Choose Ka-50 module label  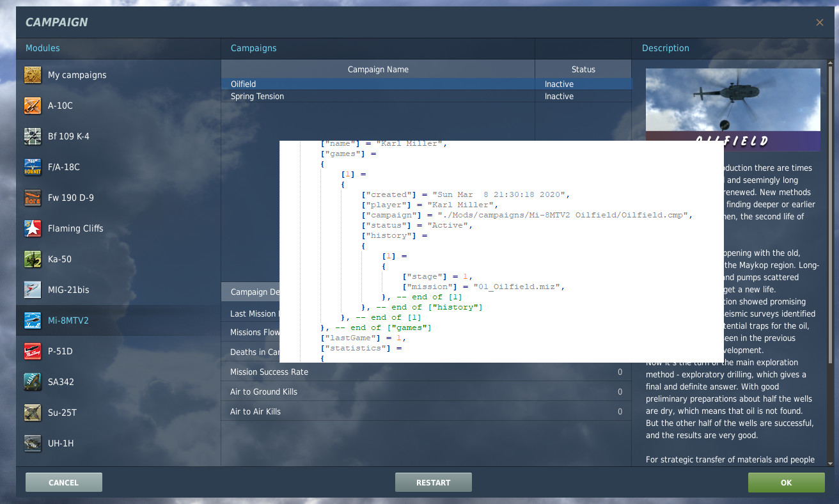(59, 259)
